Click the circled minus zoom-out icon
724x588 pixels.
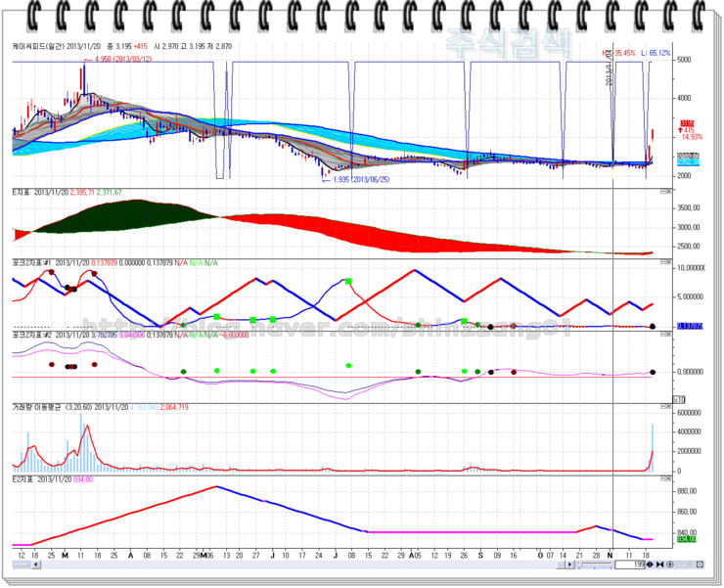point(680,565)
